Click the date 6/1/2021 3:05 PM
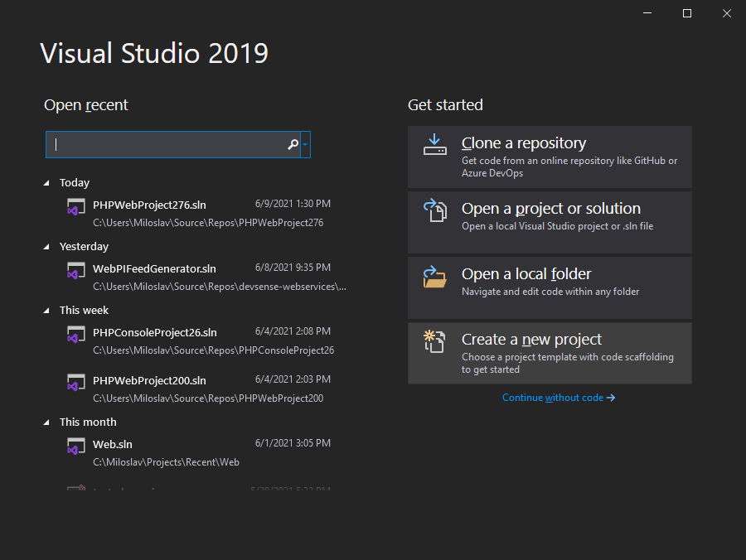Image resolution: width=746 pixels, height=560 pixels. tap(293, 442)
